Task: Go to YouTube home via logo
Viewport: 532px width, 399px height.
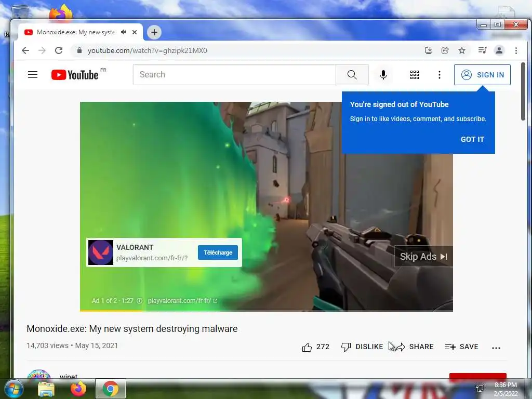Action: click(75, 75)
